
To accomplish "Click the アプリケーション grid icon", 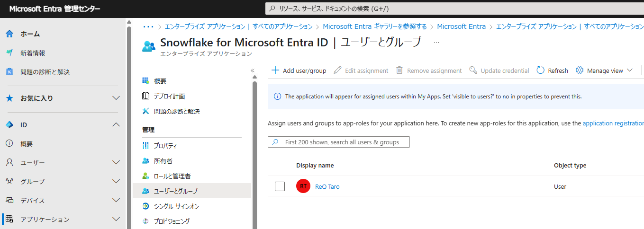I will click(x=9, y=220).
